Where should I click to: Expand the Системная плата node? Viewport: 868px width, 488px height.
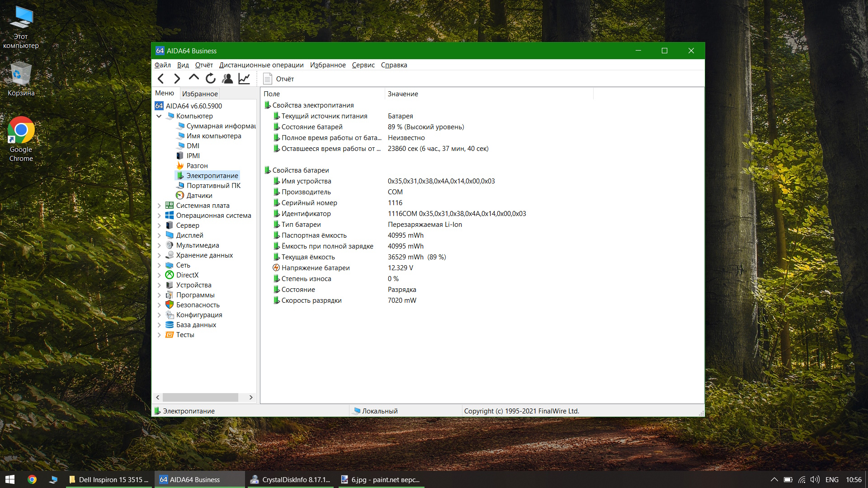pos(159,206)
